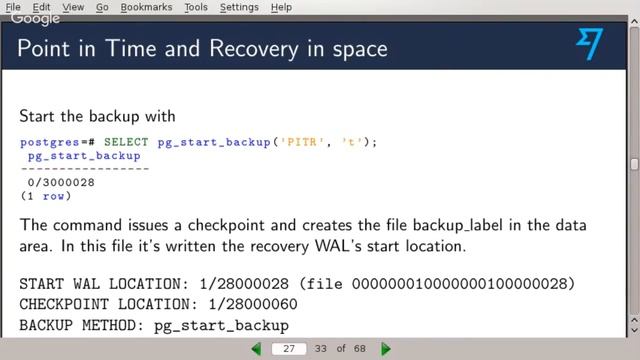Click the 'START WAL LOCATION' line
Screen dimensions: 640x360
[297, 284]
